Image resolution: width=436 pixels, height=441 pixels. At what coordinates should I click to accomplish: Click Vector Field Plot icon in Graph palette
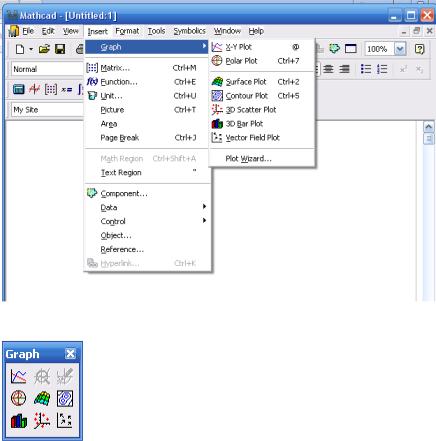pos(65,420)
